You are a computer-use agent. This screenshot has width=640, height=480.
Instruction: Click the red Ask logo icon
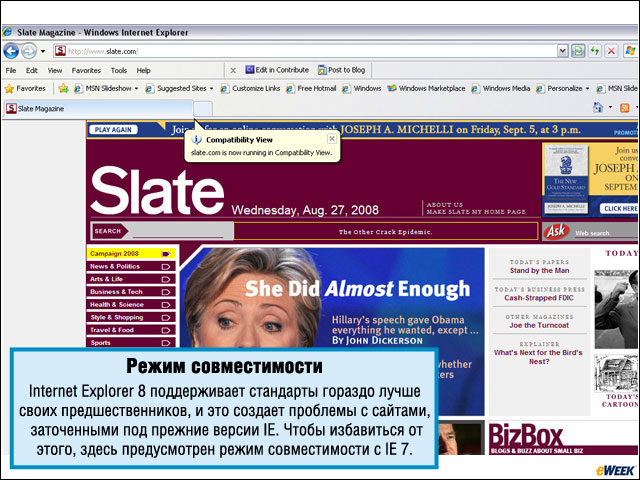coord(556,231)
